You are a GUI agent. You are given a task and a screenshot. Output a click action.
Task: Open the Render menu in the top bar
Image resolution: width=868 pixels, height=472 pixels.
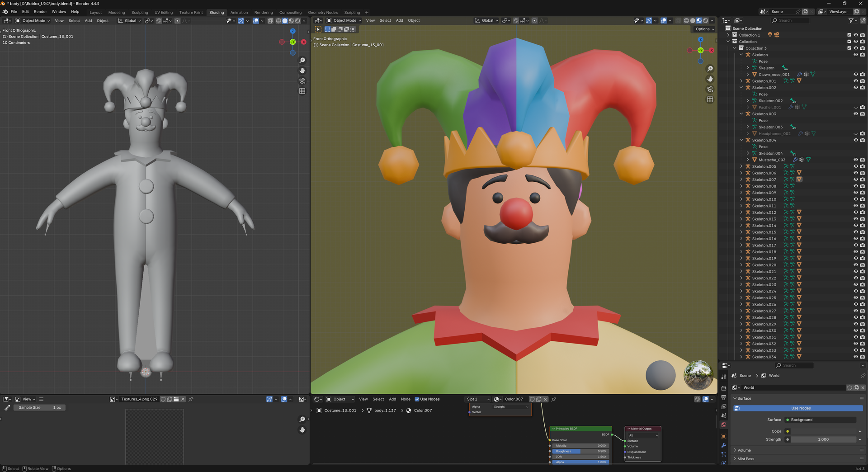(x=40, y=12)
